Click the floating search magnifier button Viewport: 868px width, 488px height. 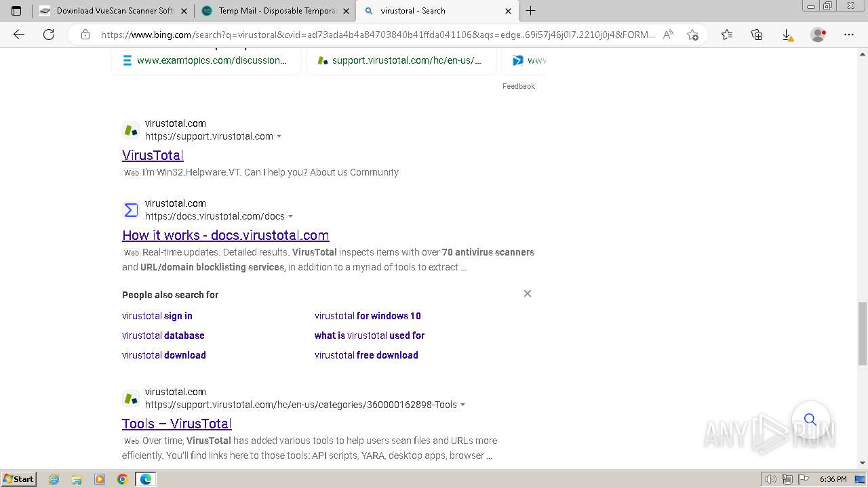click(x=810, y=420)
